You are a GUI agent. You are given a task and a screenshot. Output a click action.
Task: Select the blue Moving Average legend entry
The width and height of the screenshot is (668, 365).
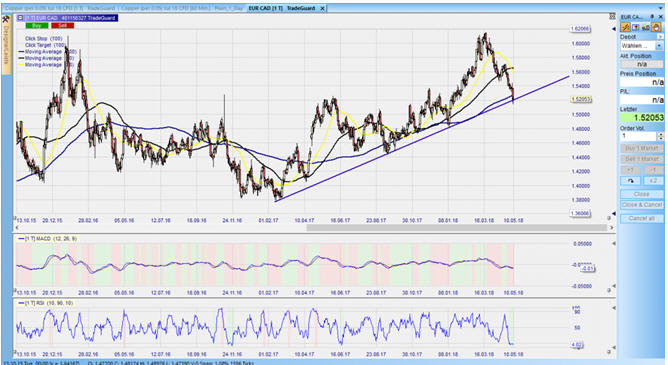(x=46, y=52)
